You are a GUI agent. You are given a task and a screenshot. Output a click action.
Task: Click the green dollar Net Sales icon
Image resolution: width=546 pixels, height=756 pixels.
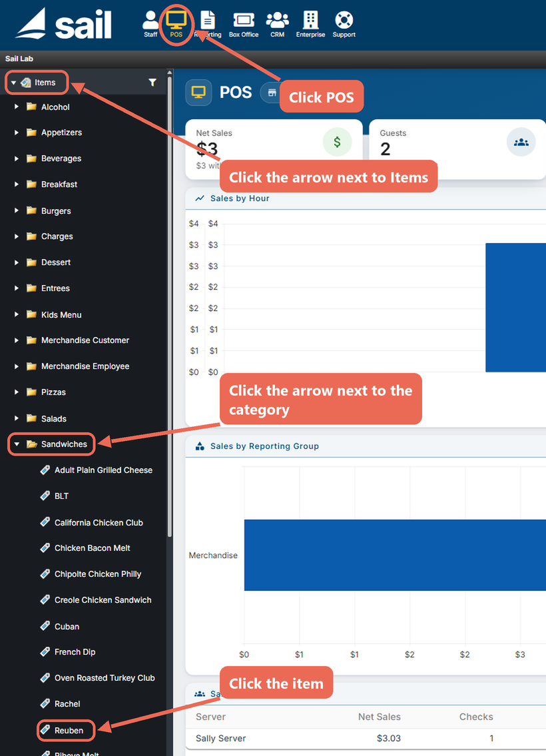(x=337, y=142)
